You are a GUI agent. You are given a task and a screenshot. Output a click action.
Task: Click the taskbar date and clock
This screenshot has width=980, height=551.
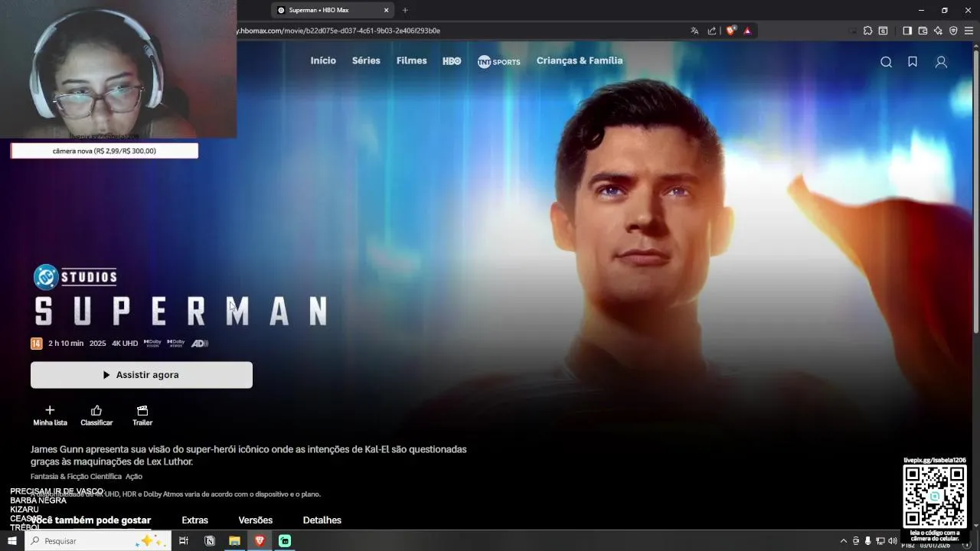coord(935,544)
